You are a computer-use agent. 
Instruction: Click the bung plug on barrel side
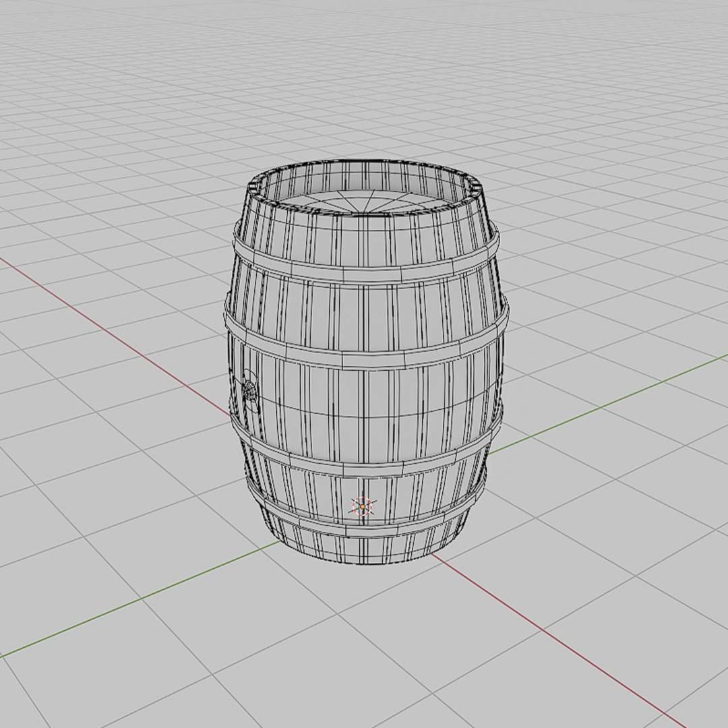(x=250, y=392)
